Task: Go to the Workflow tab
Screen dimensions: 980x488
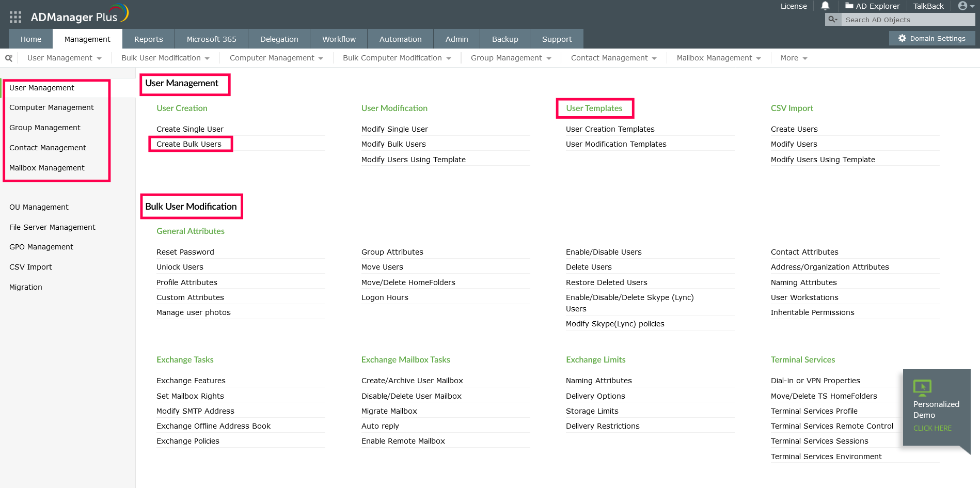Action: coord(339,39)
